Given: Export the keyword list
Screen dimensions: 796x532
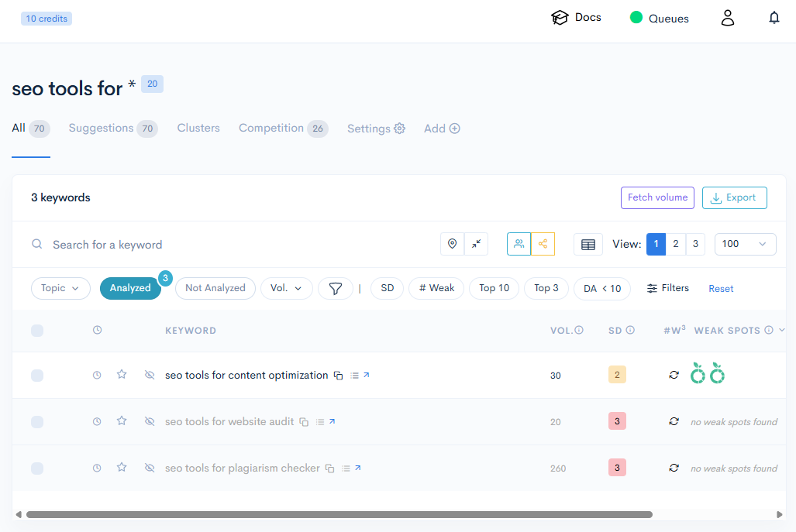Looking at the screenshot, I should coord(735,197).
